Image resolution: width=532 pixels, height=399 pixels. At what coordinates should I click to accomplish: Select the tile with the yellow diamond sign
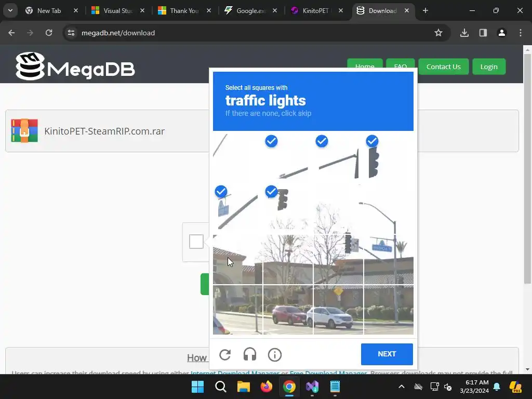tap(338, 310)
